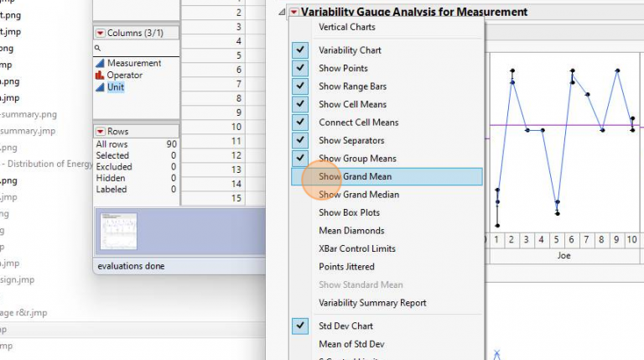The width and height of the screenshot is (644, 360).
Task: Select Show Grand Mean menu item
Action: [355, 176]
